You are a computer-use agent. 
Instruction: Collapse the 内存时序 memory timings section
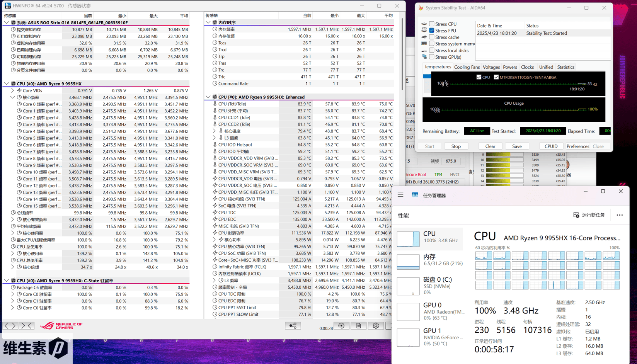click(208, 22)
